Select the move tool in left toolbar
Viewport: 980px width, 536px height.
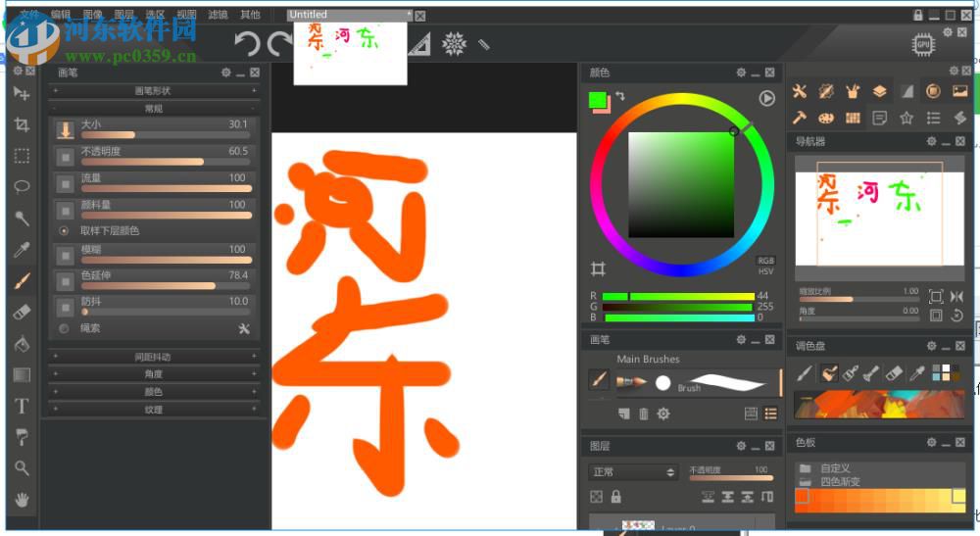pos(22,94)
